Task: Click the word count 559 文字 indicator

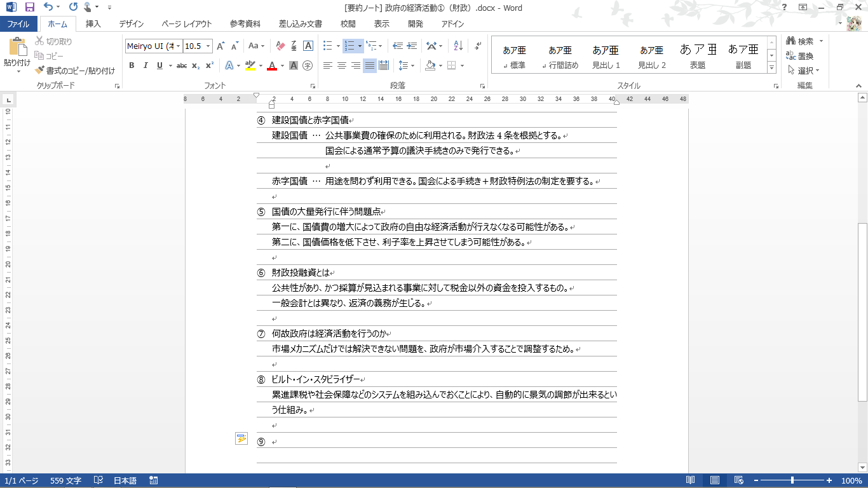Action: (x=65, y=480)
